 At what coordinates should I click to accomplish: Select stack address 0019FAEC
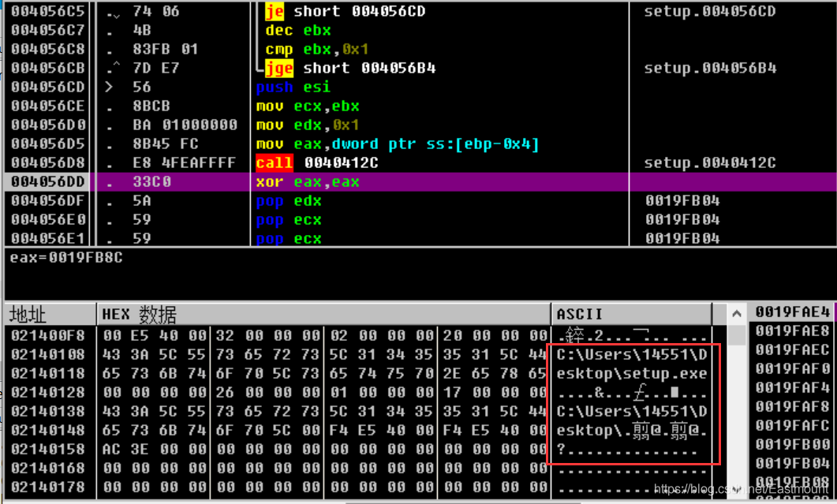coord(792,349)
